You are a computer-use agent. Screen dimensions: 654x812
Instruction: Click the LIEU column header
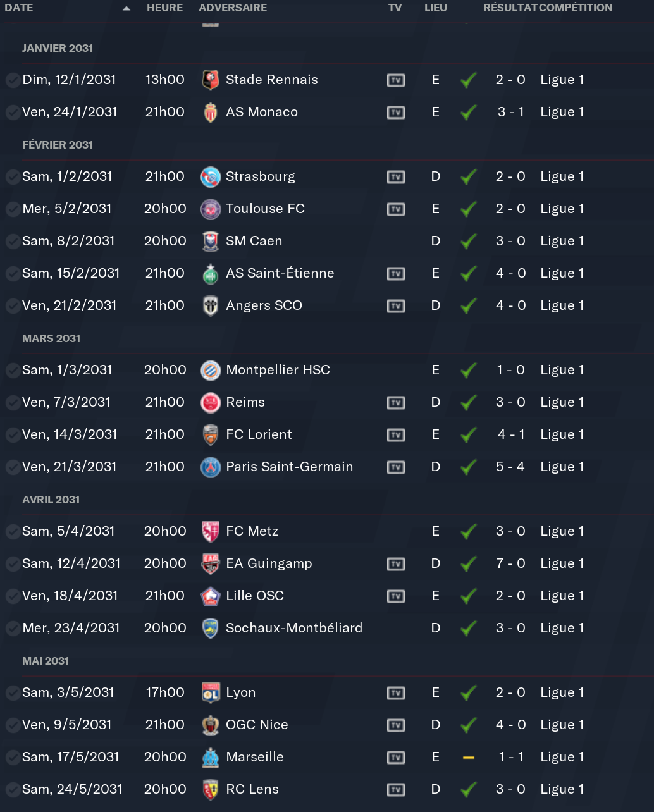[x=436, y=8]
